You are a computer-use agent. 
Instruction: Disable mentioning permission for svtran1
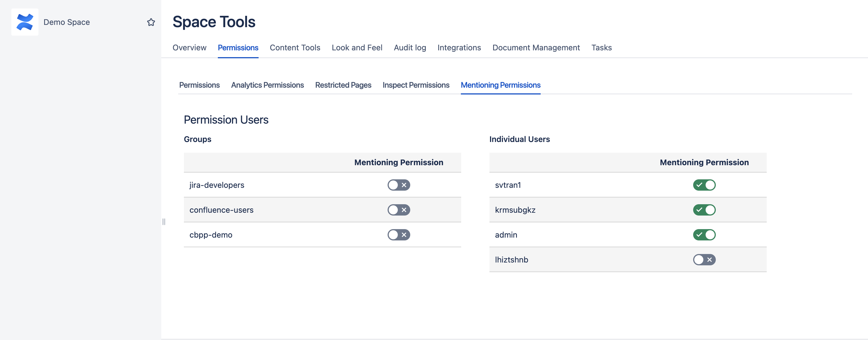click(704, 185)
